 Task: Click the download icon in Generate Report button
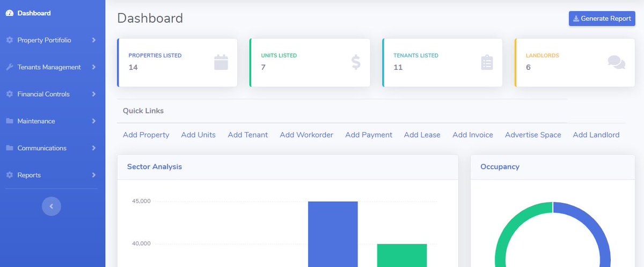pos(576,19)
